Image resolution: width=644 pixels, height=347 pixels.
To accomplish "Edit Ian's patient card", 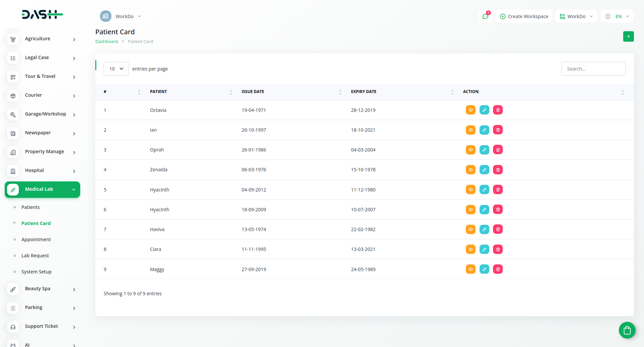I will point(484,130).
